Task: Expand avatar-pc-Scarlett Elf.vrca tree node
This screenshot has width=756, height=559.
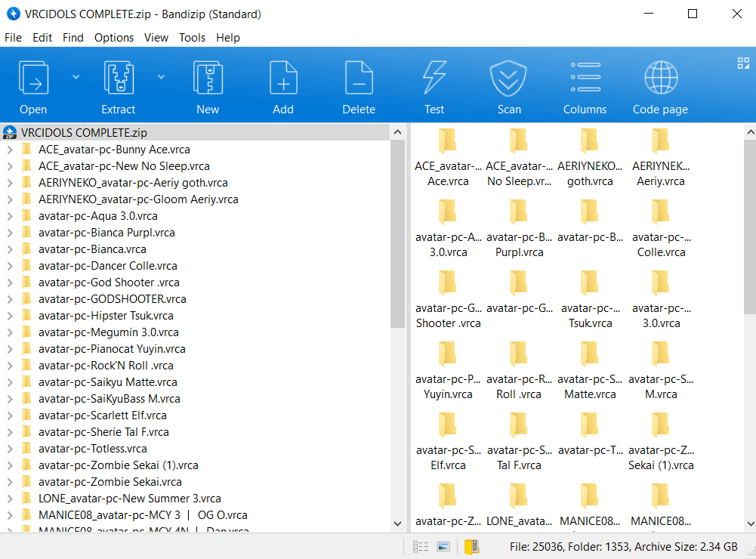Action: click(x=10, y=415)
